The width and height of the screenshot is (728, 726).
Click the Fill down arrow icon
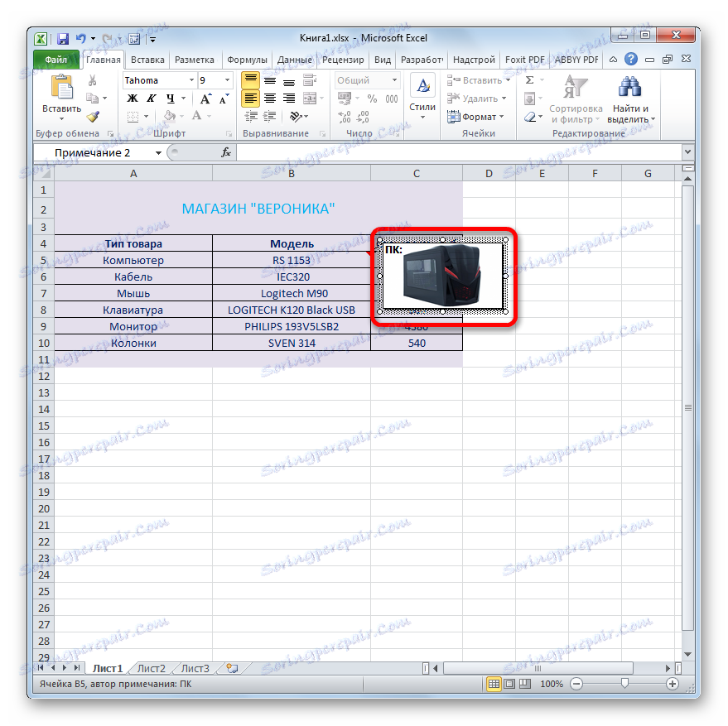[529, 99]
